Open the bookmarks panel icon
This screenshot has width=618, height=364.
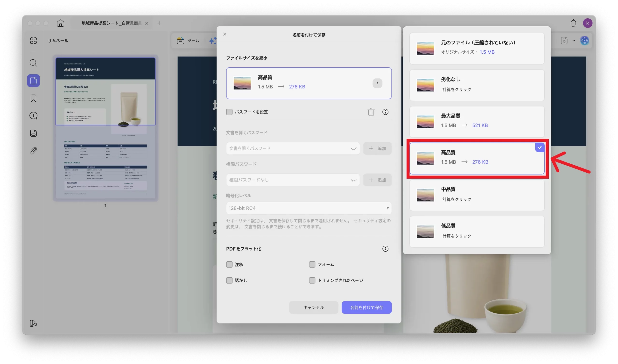click(x=33, y=98)
